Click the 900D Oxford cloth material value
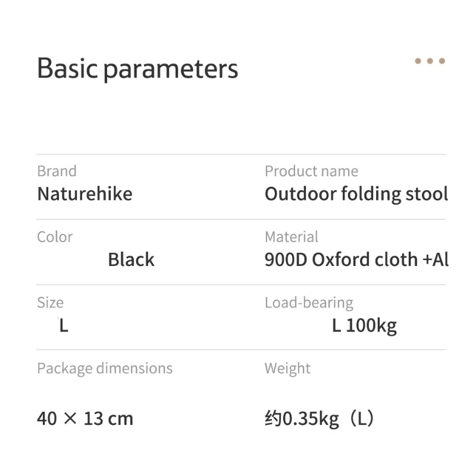The width and height of the screenshot is (476, 476). [356, 259]
